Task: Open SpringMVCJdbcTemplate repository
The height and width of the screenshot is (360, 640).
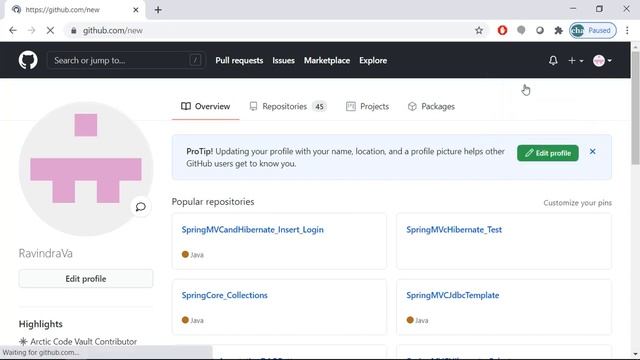Action: tap(453, 295)
